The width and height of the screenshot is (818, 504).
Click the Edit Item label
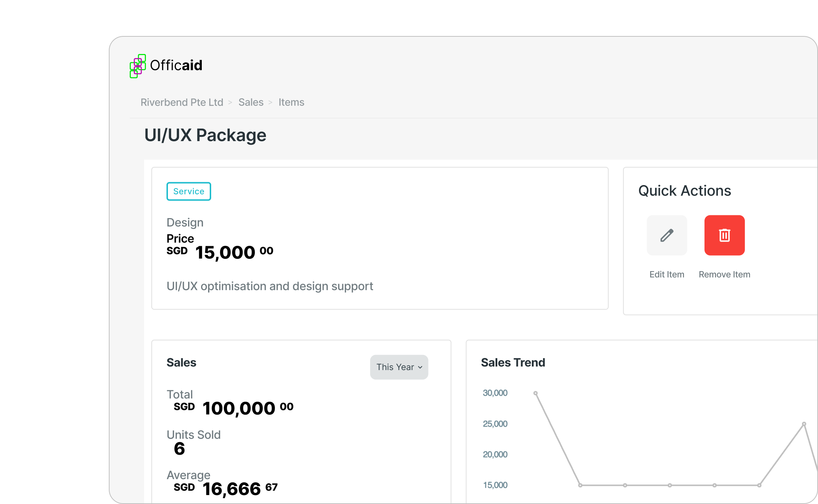click(667, 274)
